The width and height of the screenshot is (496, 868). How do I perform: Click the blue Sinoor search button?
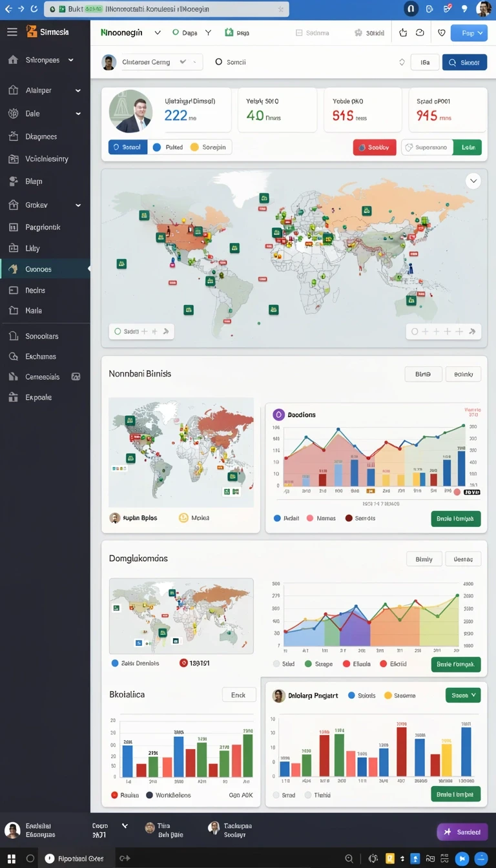(x=464, y=62)
